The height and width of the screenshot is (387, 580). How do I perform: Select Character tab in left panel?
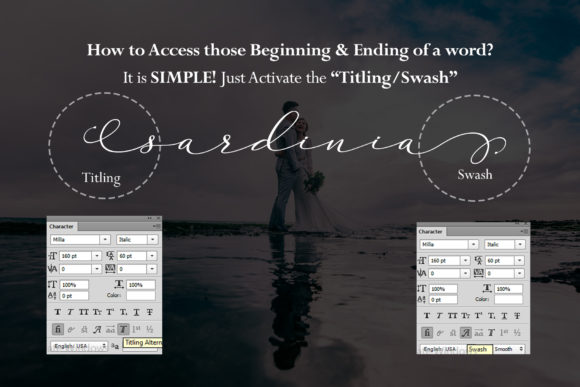click(62, 226)
